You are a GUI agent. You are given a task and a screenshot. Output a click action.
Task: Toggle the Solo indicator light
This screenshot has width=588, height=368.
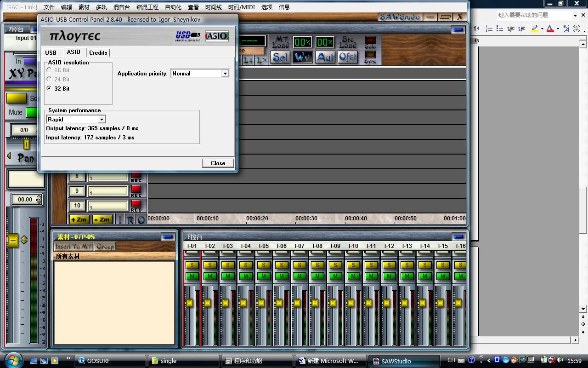click(370, 40)
